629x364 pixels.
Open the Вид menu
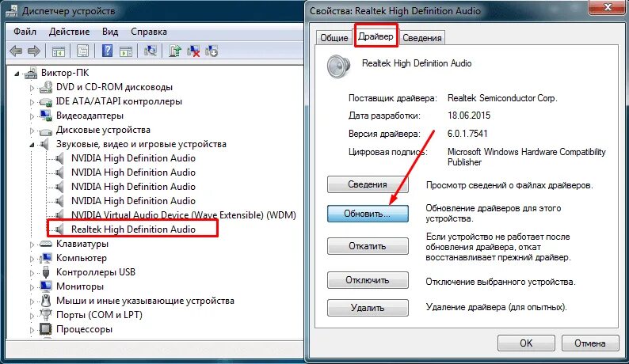pos(110,32)
